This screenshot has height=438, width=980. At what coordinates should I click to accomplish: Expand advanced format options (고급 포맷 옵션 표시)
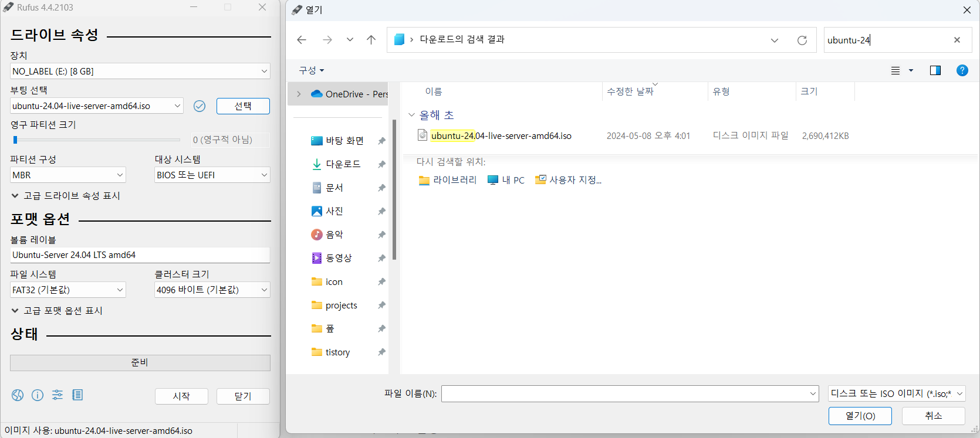pos(57,311)
